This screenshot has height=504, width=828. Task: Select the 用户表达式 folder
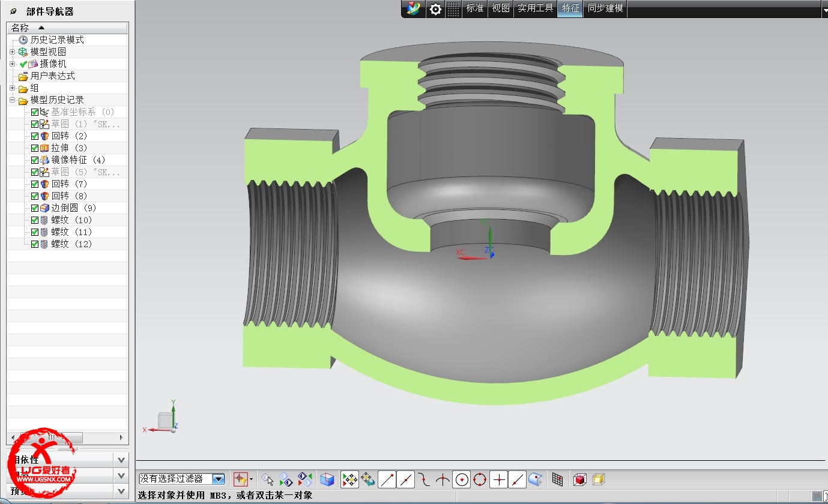(53, 76)
